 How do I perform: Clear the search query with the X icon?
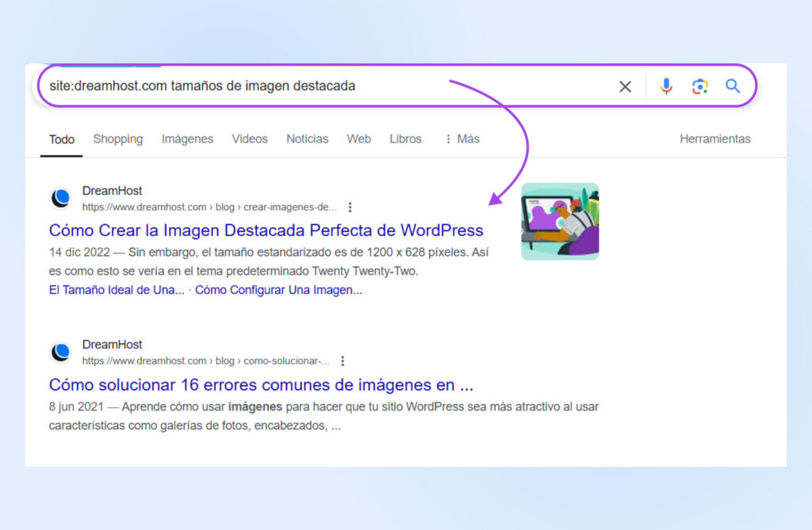click(625, 86)
